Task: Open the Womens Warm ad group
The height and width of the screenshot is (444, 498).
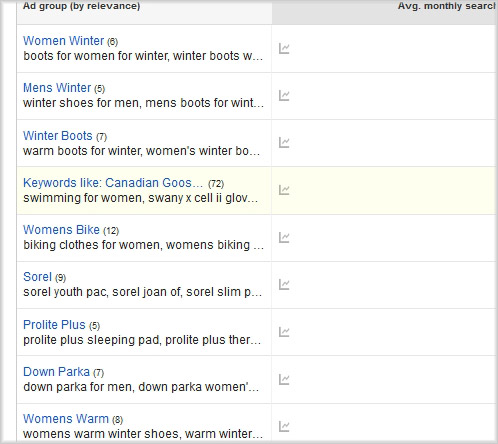Action: (x=66, y=418)
